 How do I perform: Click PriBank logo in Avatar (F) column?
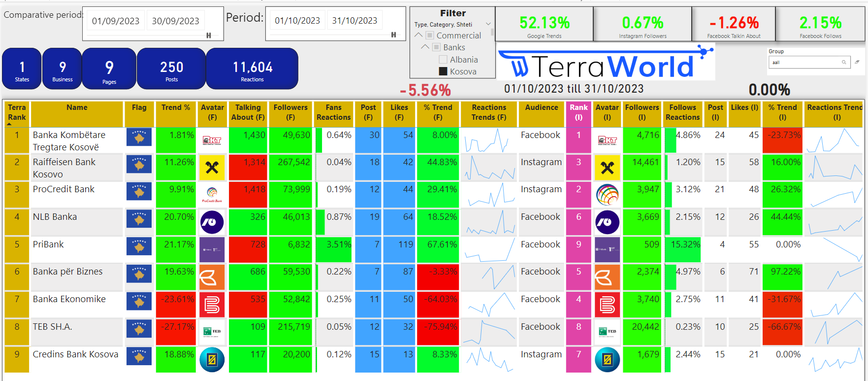click(x=212, y=250)
